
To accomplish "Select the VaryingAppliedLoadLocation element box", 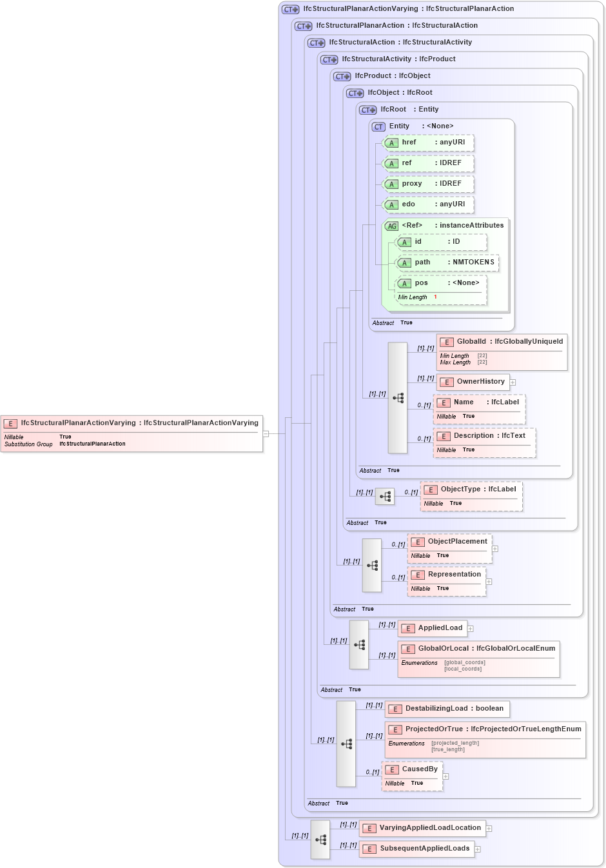I will pos(422,828).
